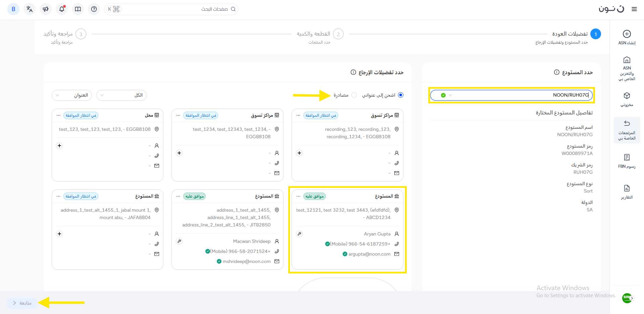Click address test_12121, test 3232 text

point(343,214)
